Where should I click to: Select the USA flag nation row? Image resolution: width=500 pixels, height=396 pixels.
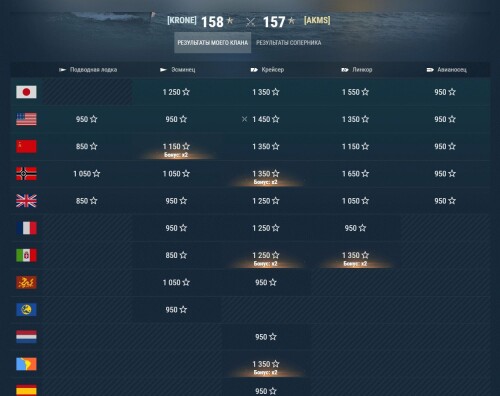tap(250, 119)
